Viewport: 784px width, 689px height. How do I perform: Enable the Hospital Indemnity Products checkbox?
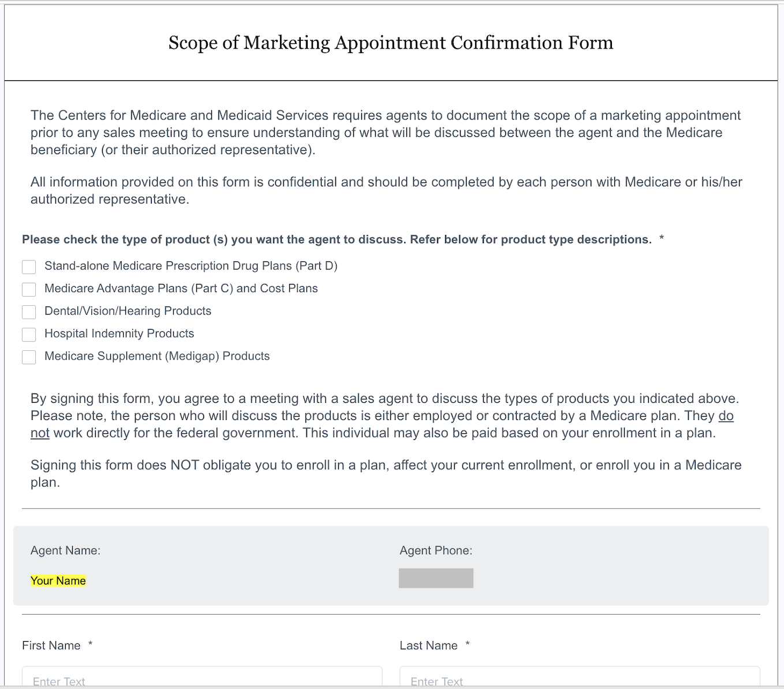click(29, 334)
